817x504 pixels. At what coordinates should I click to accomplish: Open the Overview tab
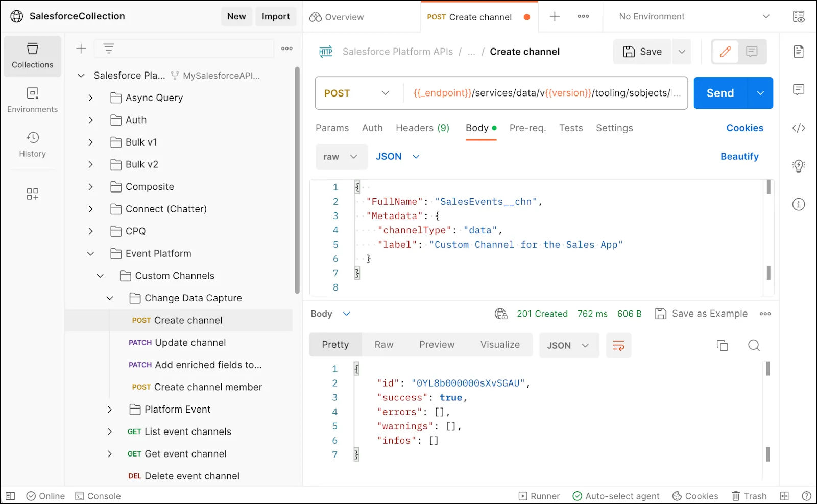click(337, 17)
